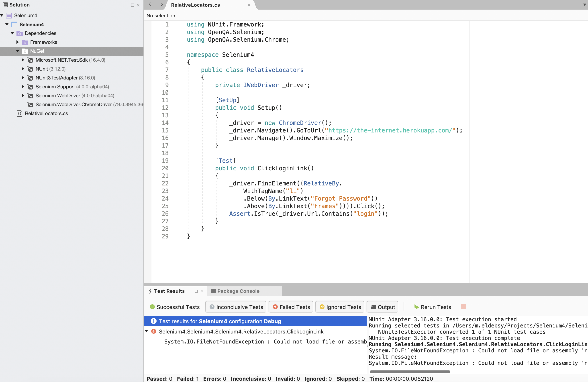Click the navigate forward arrow above the editor
The image size is (588, 382).
pos(161,4)
